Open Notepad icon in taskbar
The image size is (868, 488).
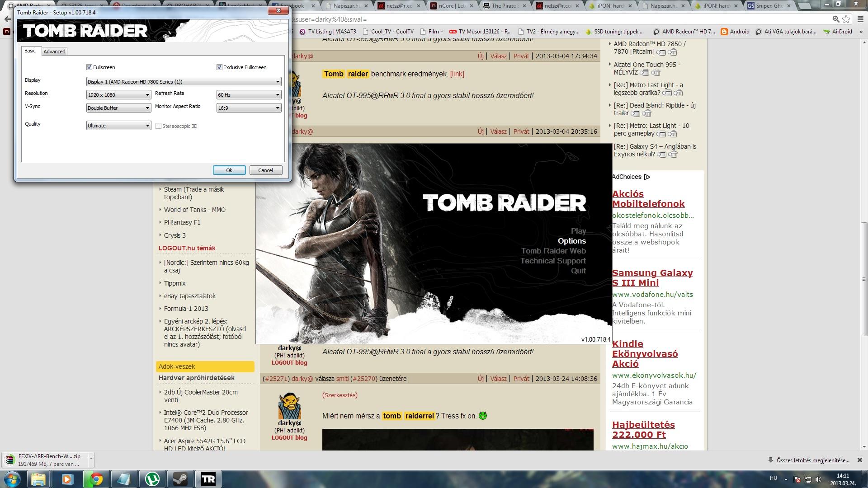124,479
